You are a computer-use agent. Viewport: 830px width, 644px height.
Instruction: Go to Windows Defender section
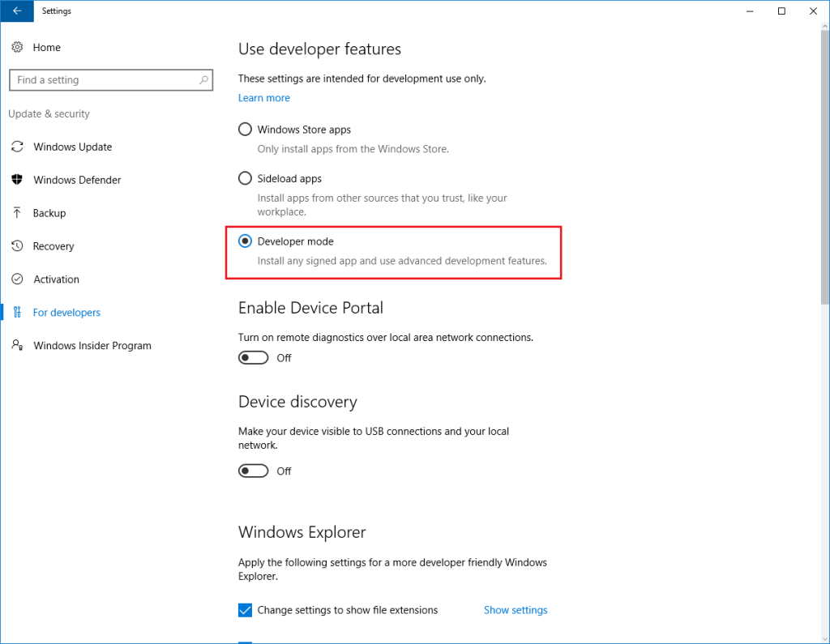click(77, 180)
